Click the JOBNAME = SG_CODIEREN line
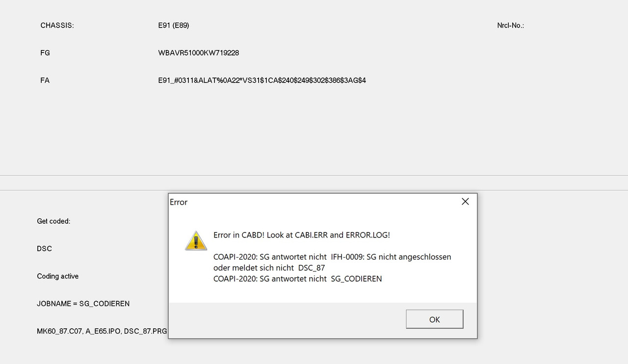 [x=83, y=304]
